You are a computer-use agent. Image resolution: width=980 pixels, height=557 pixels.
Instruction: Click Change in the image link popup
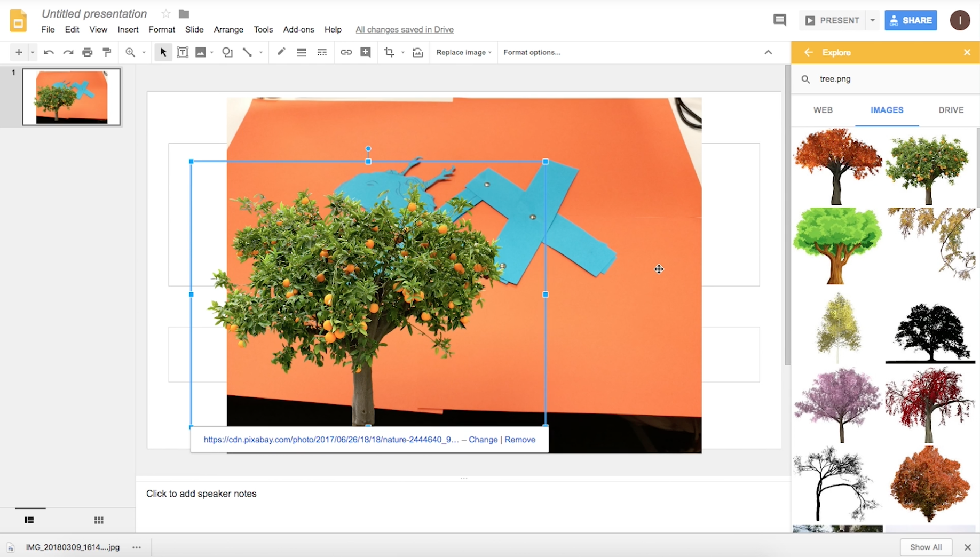(x=483, y=440)
